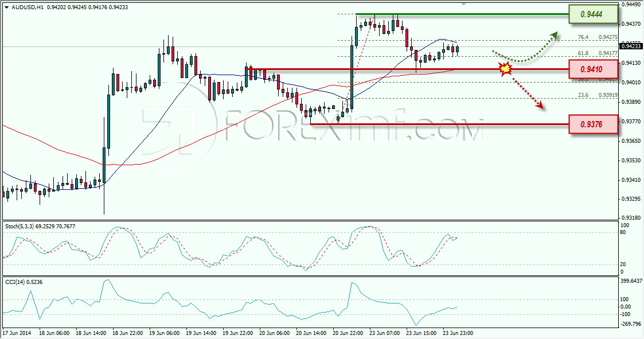Screen dimensions: 644x339
Task: Select the red 0.9376 support label
Action: click(x=593, y=124)
